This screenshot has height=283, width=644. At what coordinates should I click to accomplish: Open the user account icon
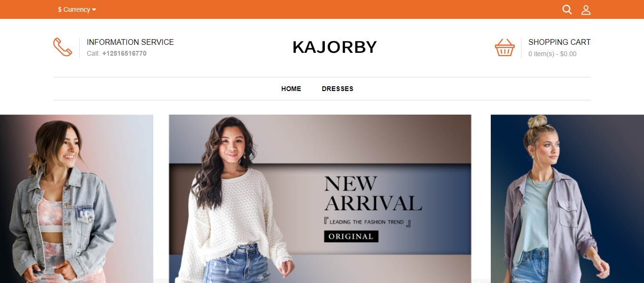pyautogui.click(x=586, y=9)
